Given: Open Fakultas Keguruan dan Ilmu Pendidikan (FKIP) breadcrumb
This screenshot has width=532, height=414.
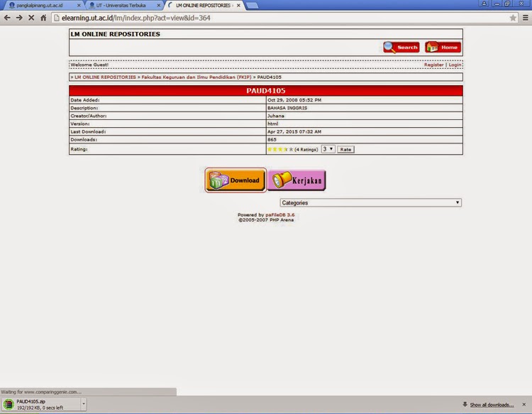Looking at the screenshot, I should point(196,77).
